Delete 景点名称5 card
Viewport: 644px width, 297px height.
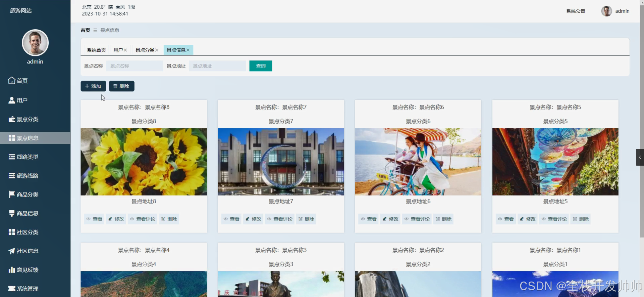coord(580,219)
